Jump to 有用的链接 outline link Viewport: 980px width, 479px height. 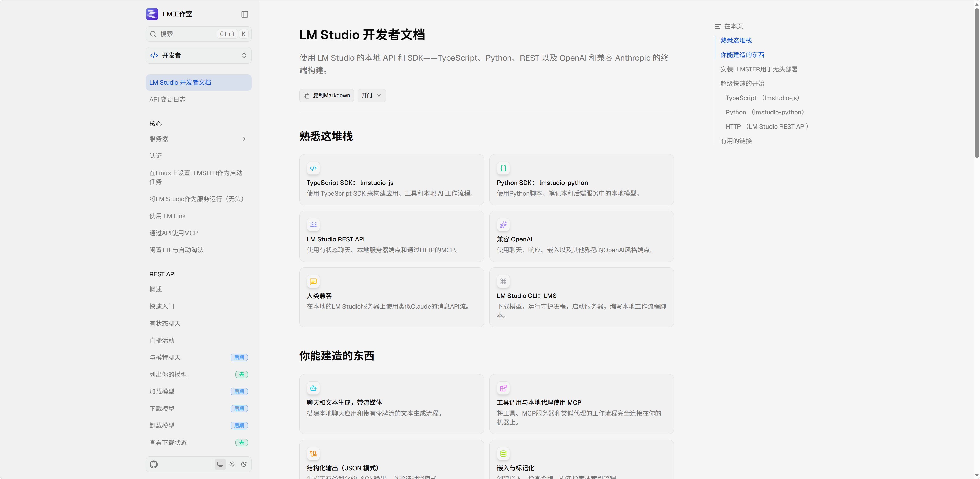pos(736,141)
